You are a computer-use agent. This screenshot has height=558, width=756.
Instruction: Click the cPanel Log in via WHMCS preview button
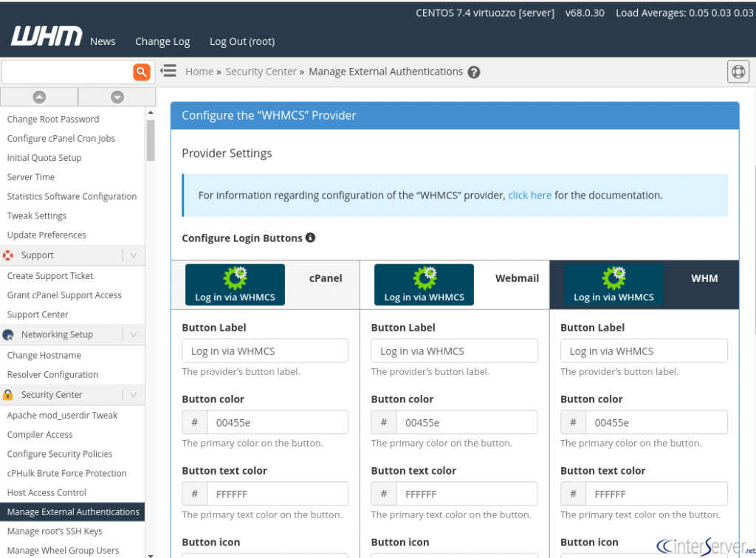236,285
